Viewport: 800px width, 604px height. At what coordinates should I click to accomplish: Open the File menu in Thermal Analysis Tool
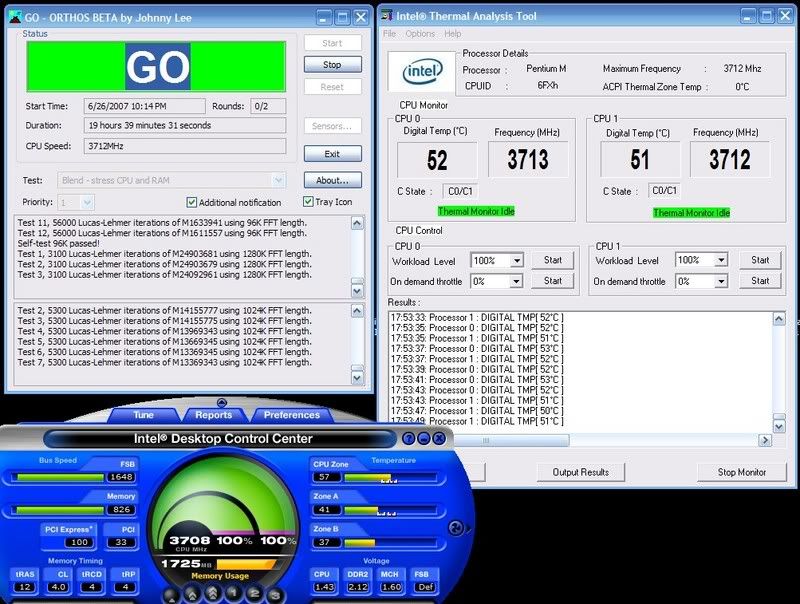tap(389, 34)
